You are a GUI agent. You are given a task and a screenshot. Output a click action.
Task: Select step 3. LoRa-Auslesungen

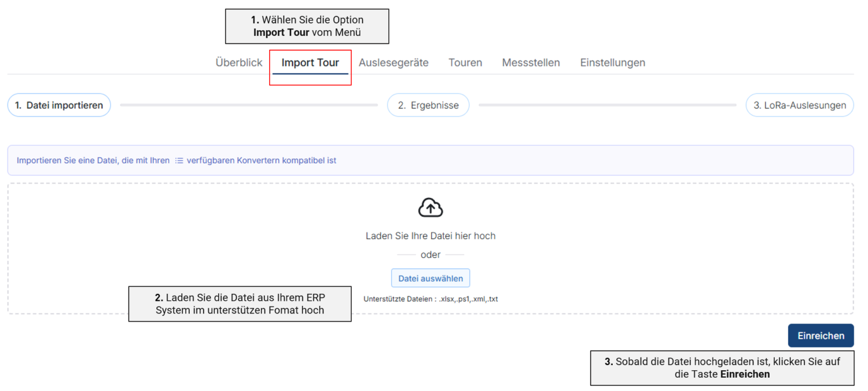point(800,105)
